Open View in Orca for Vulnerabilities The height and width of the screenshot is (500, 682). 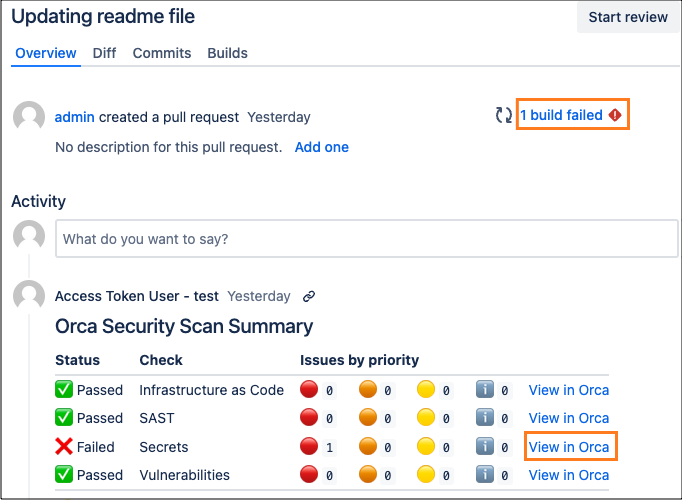568,475
